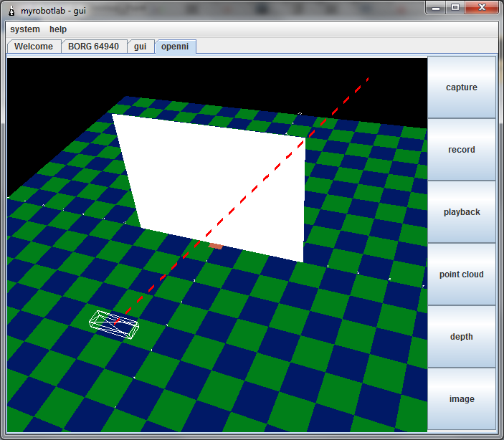Screen dimensions: 504x440
Task: Show the point cloud view
Action: click(461, 274)
